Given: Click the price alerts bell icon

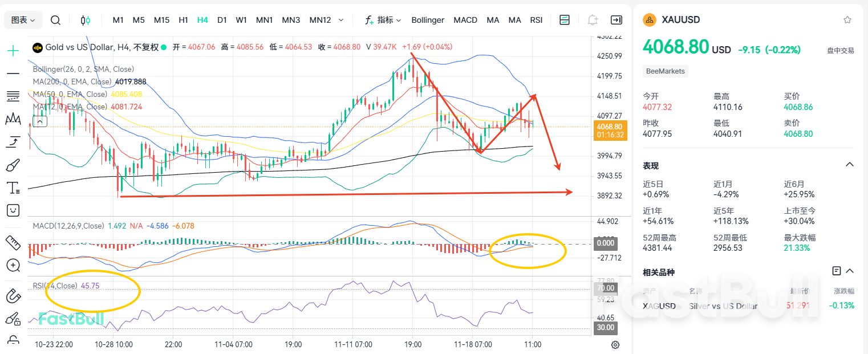Looking at the screenshot, I should click(x=593, y=19).
